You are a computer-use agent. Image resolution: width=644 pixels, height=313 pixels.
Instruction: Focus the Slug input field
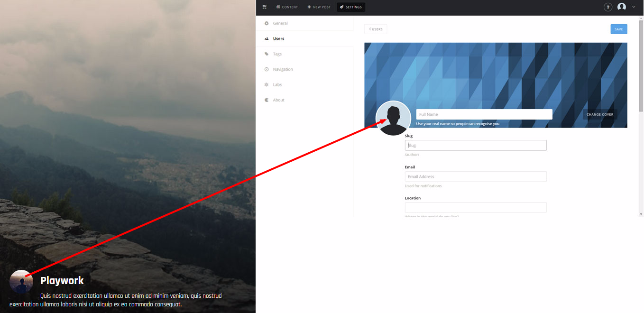[476, 145]
